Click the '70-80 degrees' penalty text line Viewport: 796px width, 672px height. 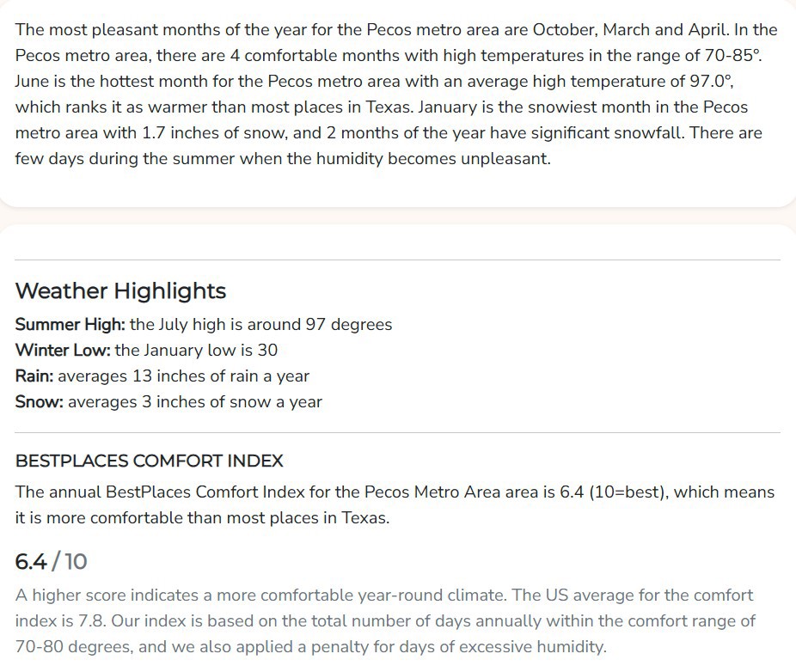pyautogui.click(x=310, y=647)
